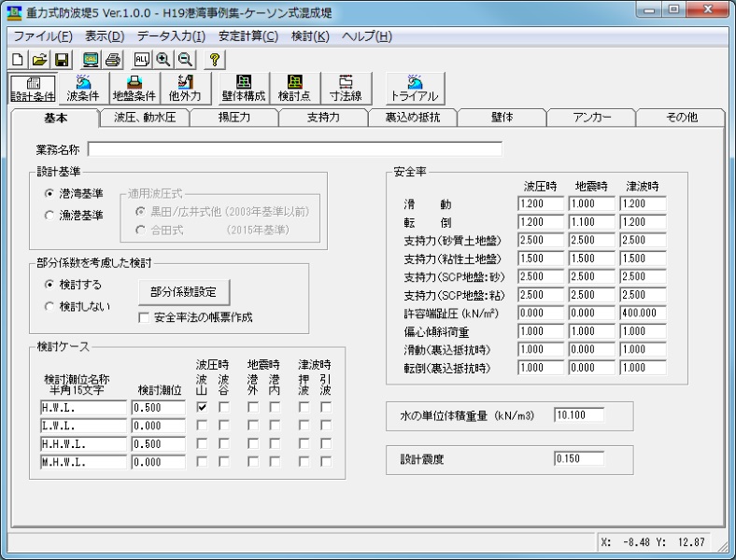This screenshot has width=736, height=560.
Task: Click the yellow help question mark icon
Action: (x=214, y=59)
